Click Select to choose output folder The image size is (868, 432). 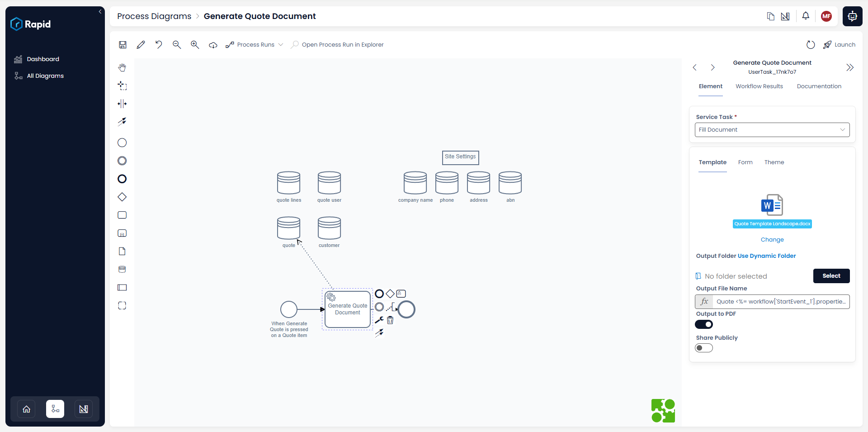click(831, 276)
